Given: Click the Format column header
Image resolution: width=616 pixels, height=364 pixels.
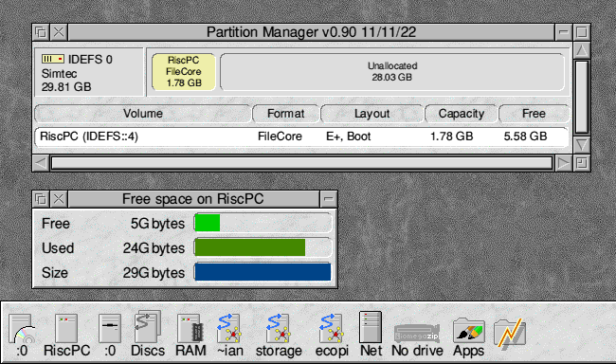Looking at the screenshot, I should tap(285, 114).
